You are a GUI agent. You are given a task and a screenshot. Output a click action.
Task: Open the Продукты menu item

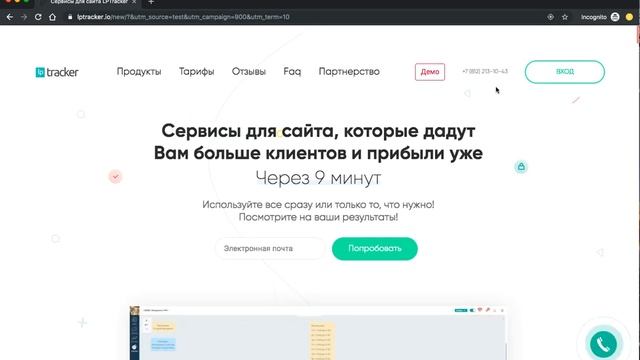[x=139, y=71]
